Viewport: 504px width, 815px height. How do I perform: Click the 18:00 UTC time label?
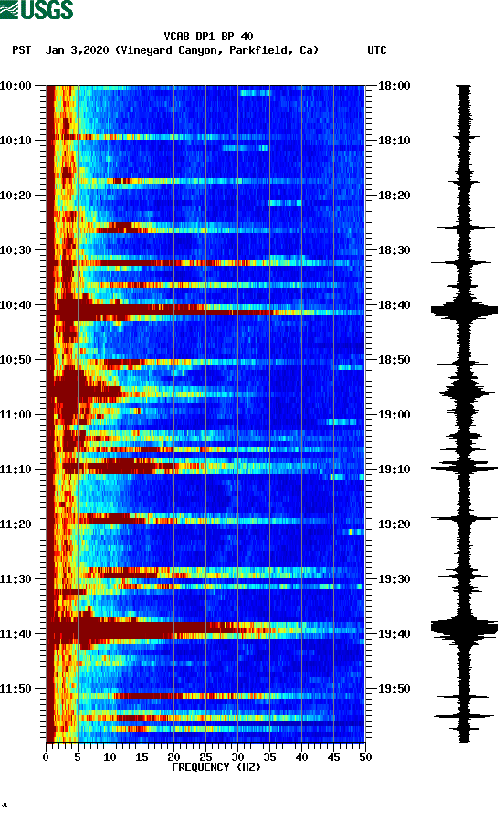(x=394, y=85)
